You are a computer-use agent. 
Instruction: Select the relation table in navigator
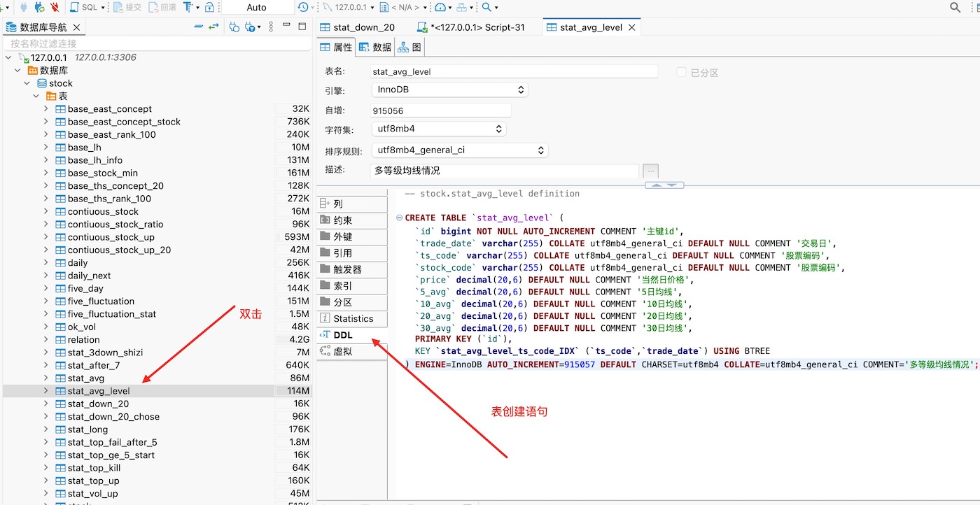coord(83,339)
